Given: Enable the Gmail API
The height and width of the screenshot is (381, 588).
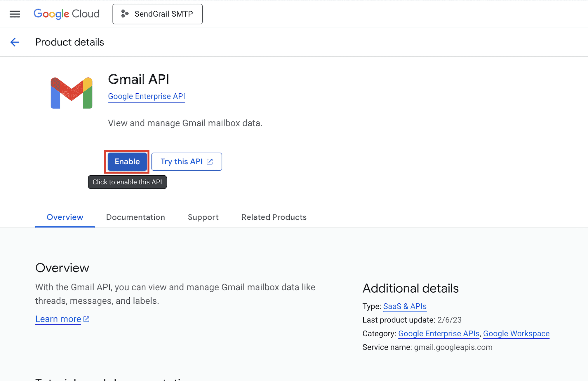Looking at the screenshot, I should pyautogui.click(x=127, y=162).
